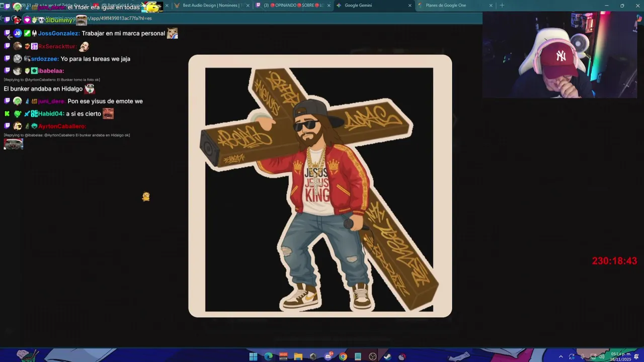Click the ibabelaa username in chat
This screenshot has height=362, width=644.
(51, 71)
